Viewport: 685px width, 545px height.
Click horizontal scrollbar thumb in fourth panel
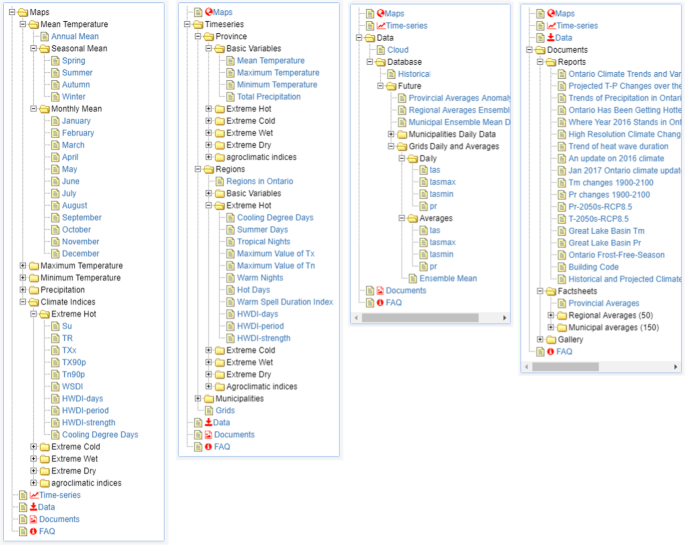[x=565, y=367]
